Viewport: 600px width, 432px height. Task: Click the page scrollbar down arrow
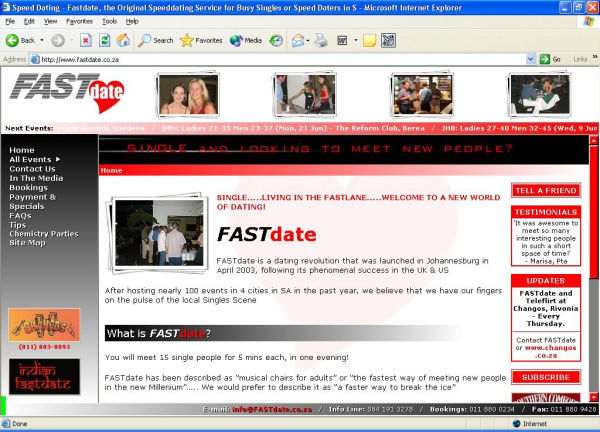tap(593, 398)
